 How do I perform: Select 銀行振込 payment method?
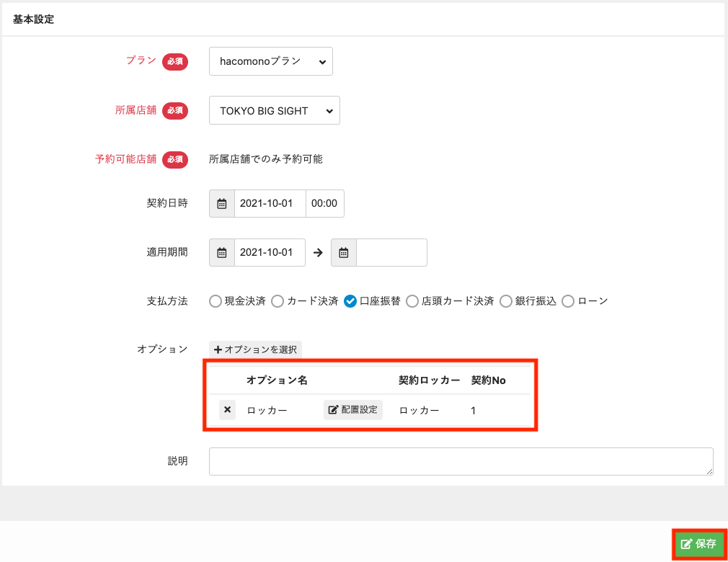point(506,301)
